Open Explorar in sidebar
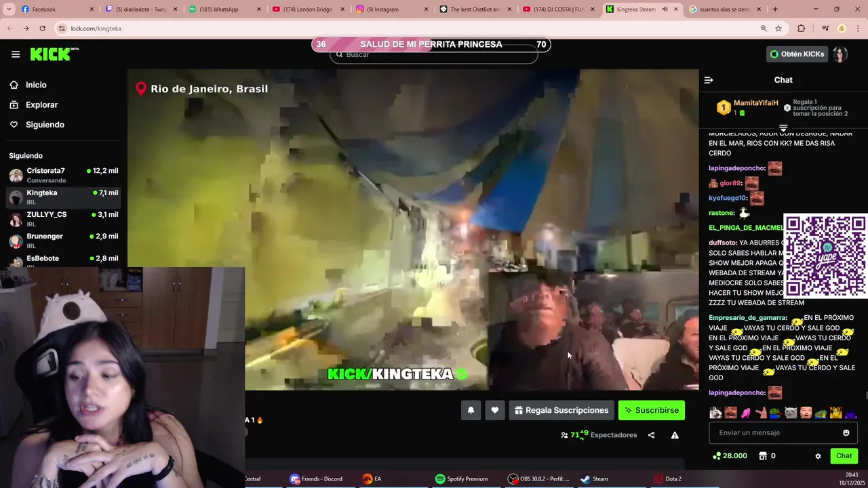The image size is (868, 488). click(x=41, y=105)
